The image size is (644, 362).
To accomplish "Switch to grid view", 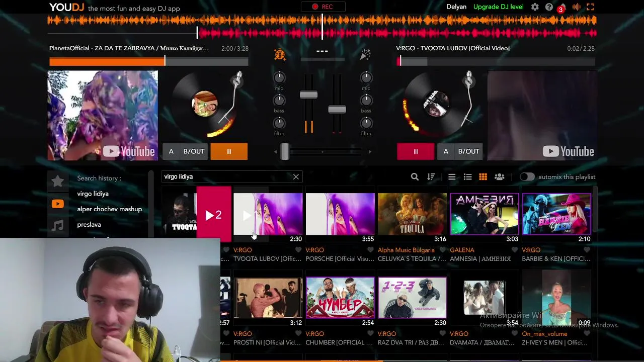I will pyautogui.click(x=483, y=177).
